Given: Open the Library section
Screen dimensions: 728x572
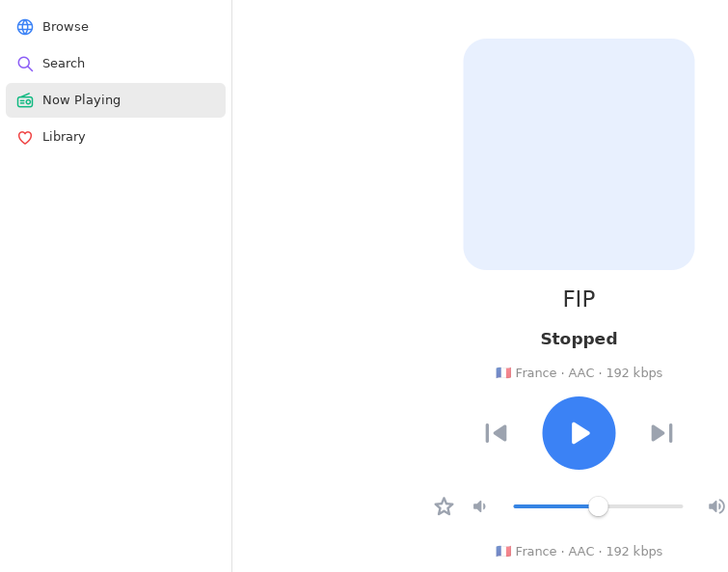Looking at the screenshot, I should pos(116,137).
